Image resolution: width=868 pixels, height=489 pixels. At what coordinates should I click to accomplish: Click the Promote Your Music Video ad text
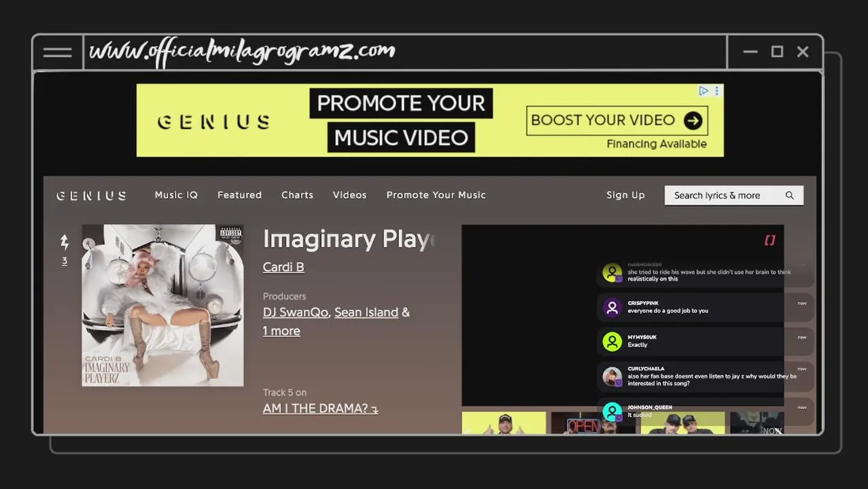(x=401, y=121)
